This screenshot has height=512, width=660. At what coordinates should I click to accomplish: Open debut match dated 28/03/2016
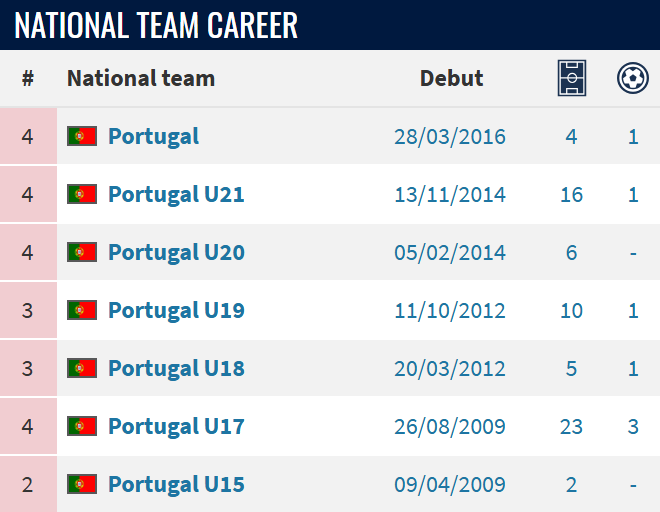coord(450,136)
